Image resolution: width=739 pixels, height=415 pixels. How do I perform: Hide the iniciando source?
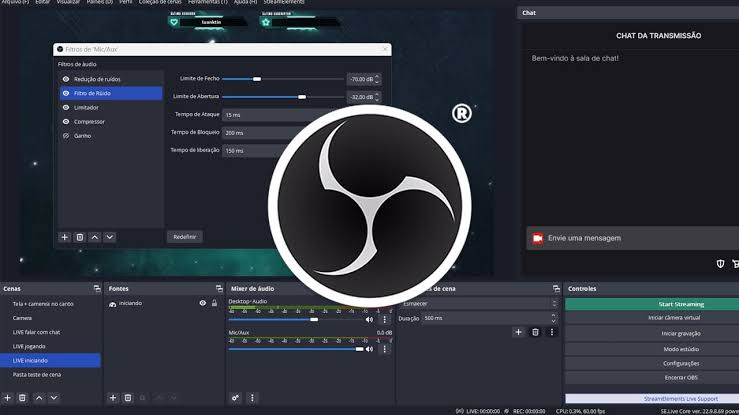[x=203, y=303]
